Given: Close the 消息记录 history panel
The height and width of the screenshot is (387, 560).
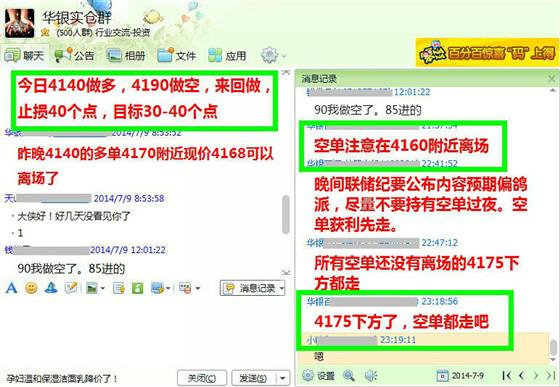Looking at the screenshot, I should click(552, 78).
